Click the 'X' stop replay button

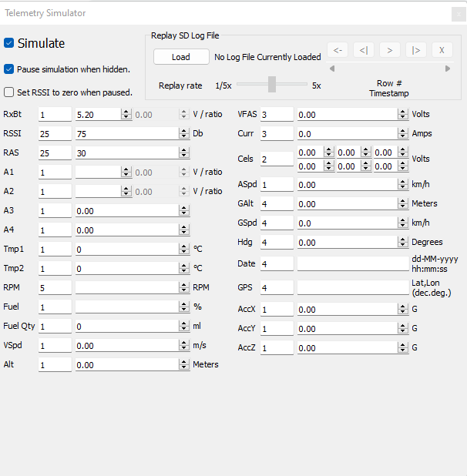[x=442, y=50]
